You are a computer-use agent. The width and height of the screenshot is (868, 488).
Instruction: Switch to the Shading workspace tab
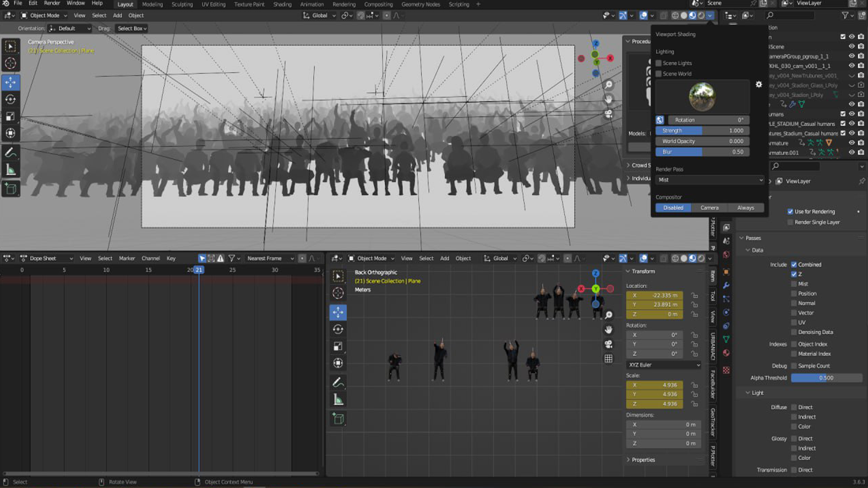tap(282, 5)
